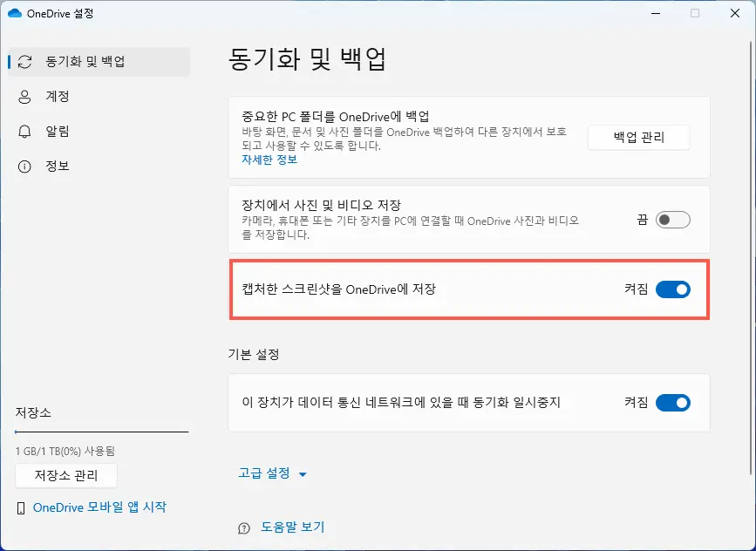The image size is (756, 551).
Task: Click the sync arrows icon in the sidebar
Action: (24, 62)
